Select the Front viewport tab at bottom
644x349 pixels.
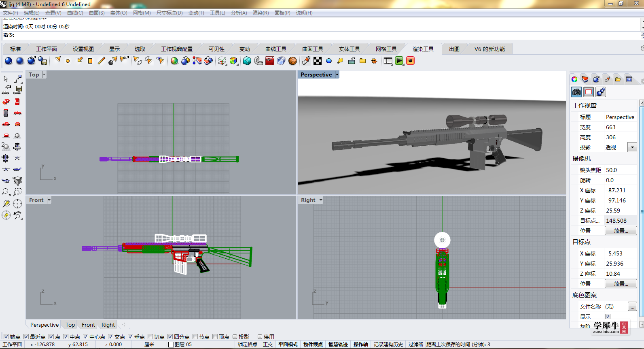point(88,325)
